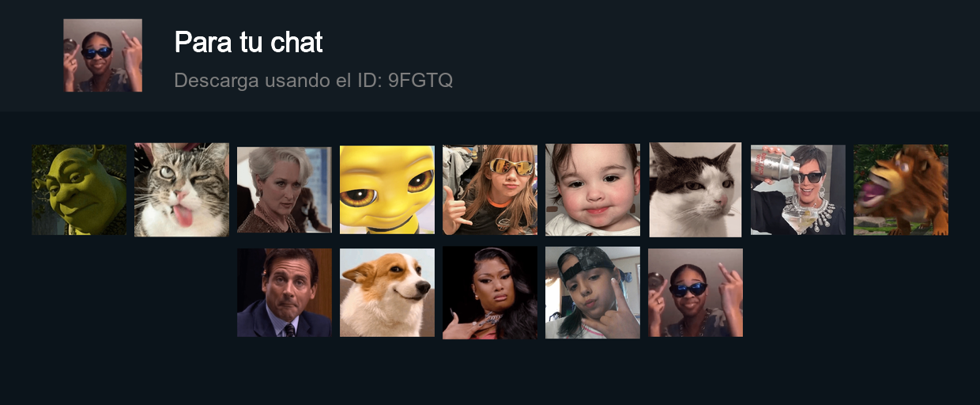Pick the smiling corgi dog sticker
980x405 pixels.
(x=387, y=293)
